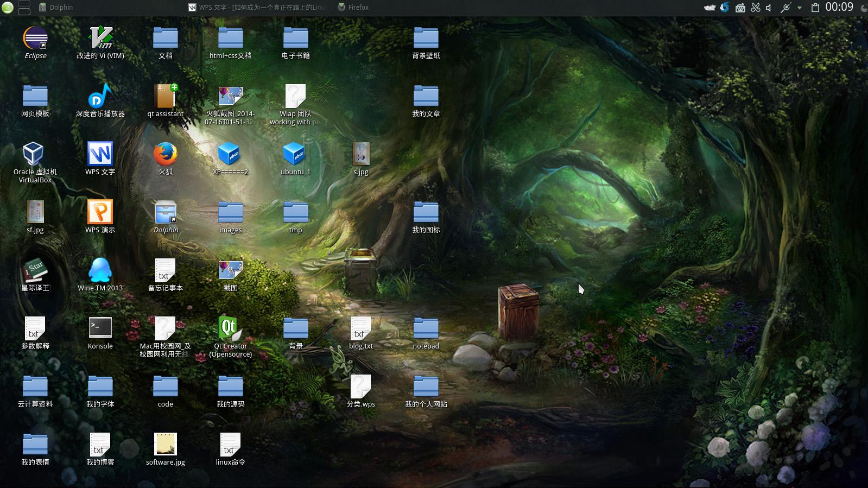Image resolution: width=868 pixels, height=488 pixels.
Task: Open the WPS 演示 presentation icon
Action: coord(100,212)
